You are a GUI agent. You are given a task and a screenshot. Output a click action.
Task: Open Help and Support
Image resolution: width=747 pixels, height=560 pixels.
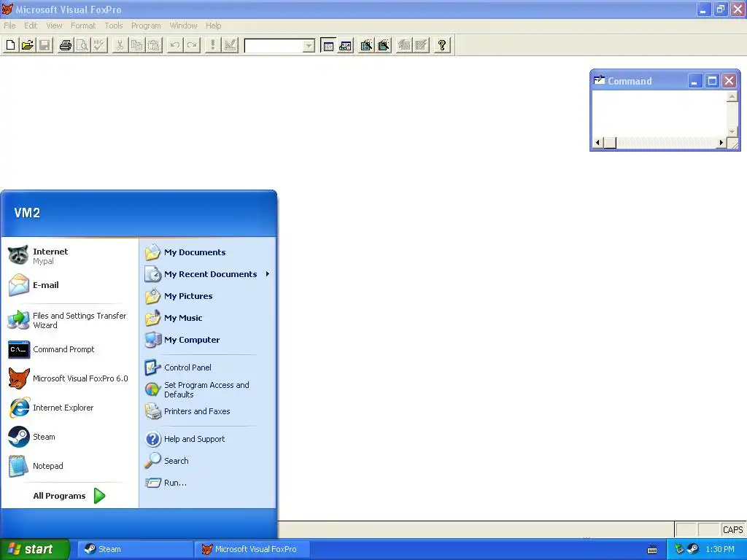tap(208, 439)
